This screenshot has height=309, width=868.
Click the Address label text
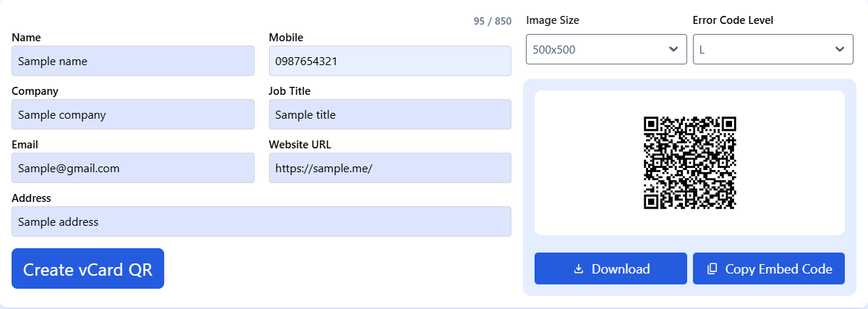[x=32, y=198]
